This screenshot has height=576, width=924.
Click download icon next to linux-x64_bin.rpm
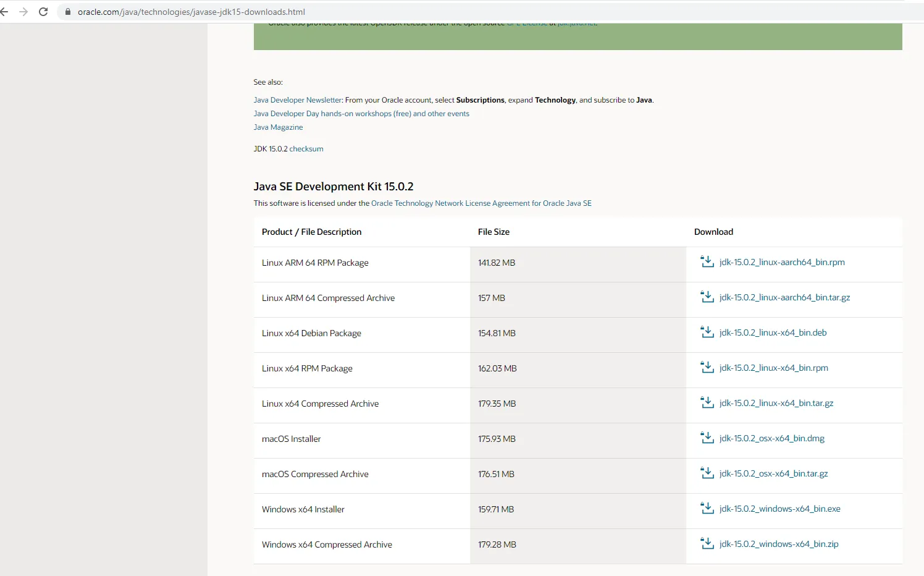tap(707, 368)
